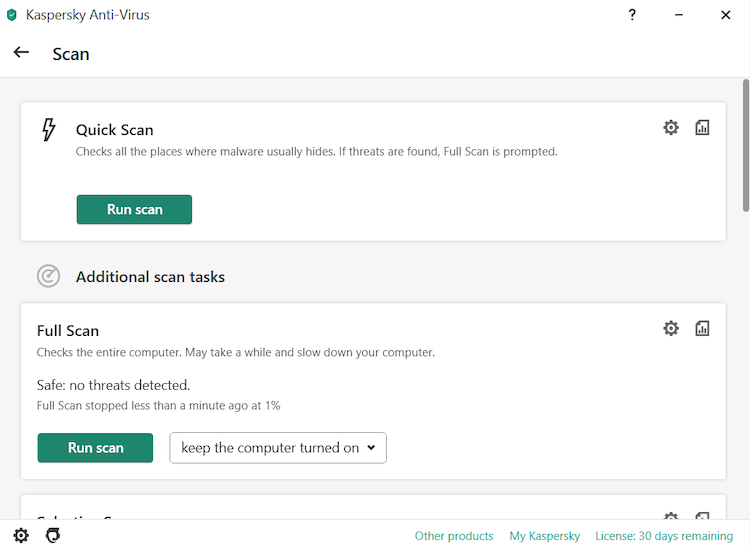This screenshot has width=750, height=551.
Task: Click the Quick Scan description text
Action: point(317,152)
